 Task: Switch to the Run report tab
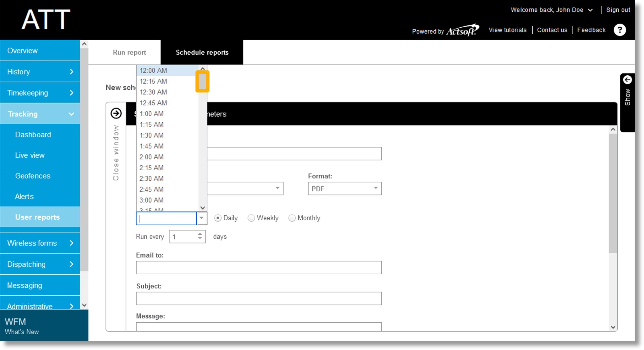(129, 52)
